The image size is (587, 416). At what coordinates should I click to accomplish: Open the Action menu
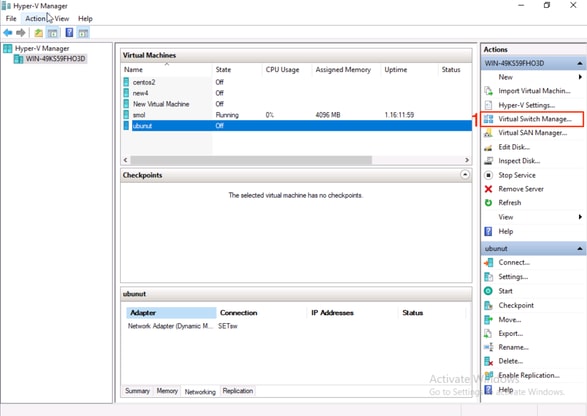pyautogui.click(x=35, y=18)
